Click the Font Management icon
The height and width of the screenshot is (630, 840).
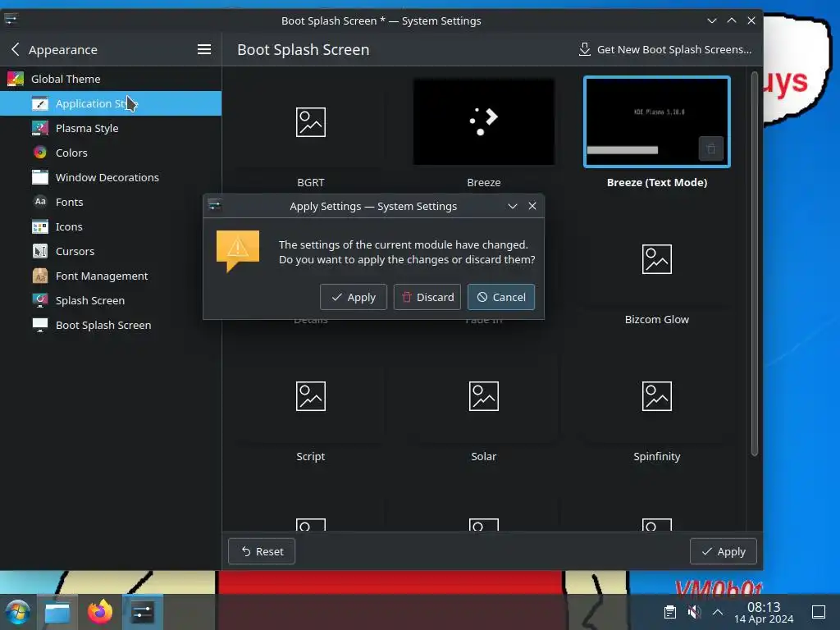click(39, 276)
